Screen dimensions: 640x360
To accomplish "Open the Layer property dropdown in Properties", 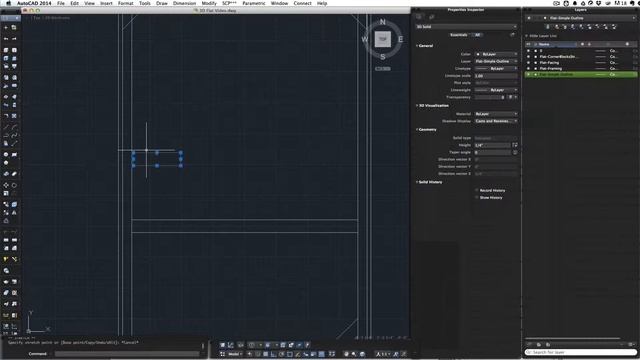I will [x=496, y=61].
